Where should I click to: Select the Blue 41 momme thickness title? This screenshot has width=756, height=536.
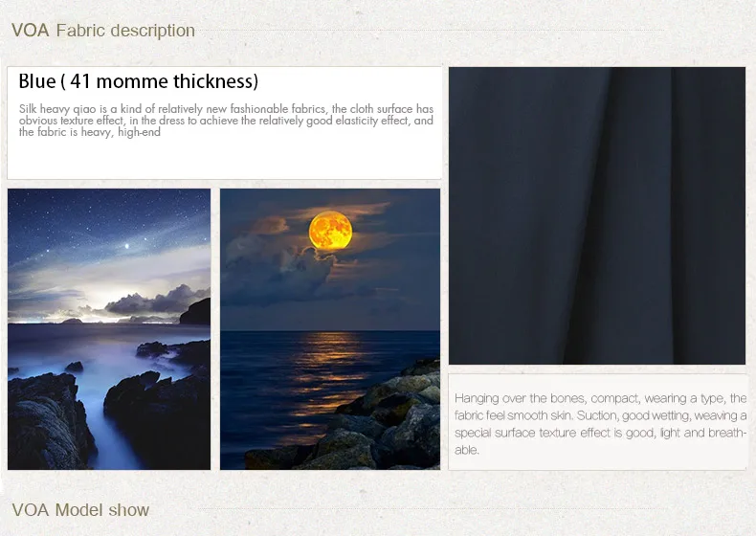pos(139,81)
